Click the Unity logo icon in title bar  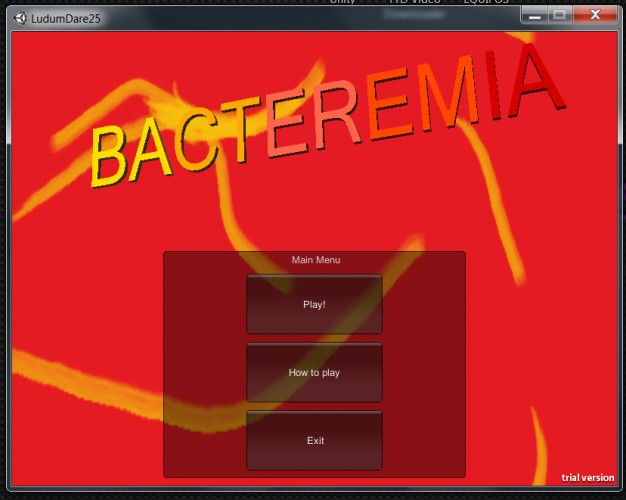pyautogui.click(x=19, y=18)
